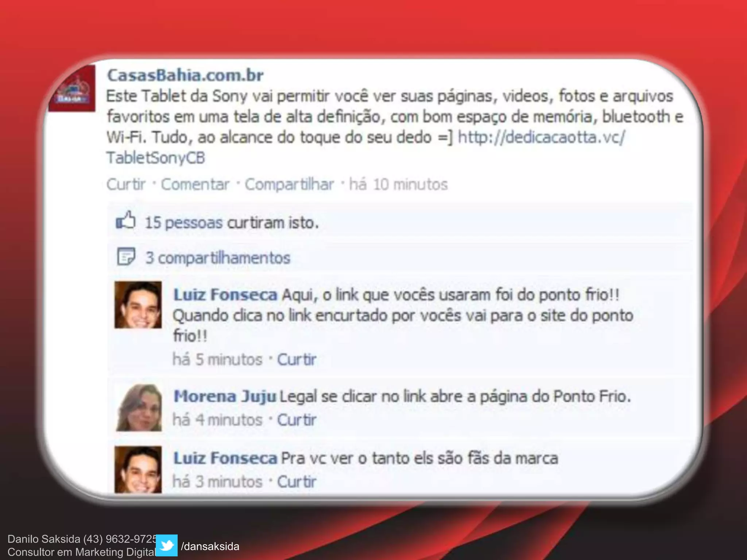The height and width of the screenshot is (560, 747).
Task: Open Morena Juju's name link
Action: 225,396
